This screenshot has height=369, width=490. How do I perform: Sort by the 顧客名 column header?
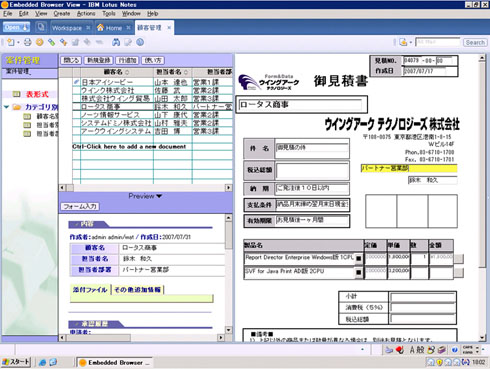point(116,72)
